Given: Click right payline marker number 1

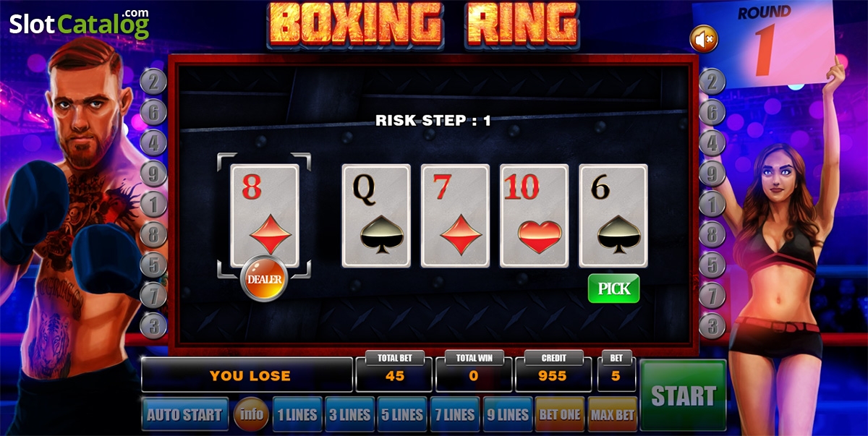Looking at the screenshot, I should pyautogui.click(x=712, y=204).
